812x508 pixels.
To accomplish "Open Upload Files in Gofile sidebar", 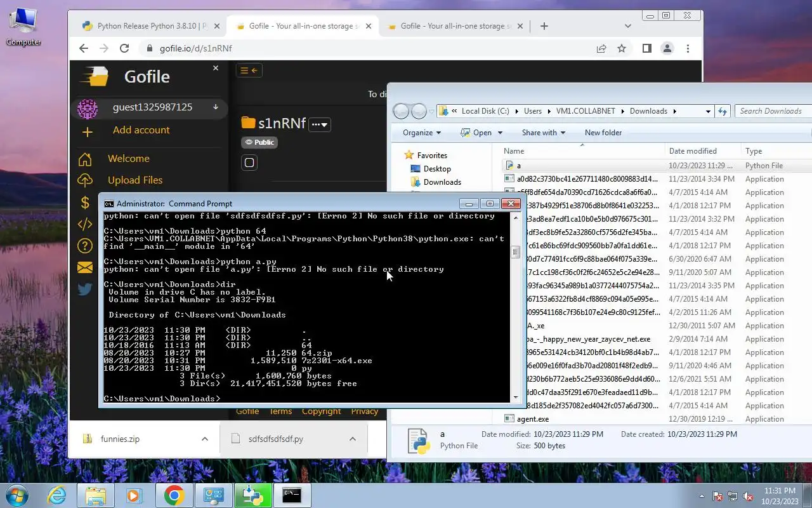I will click(135, 180).
